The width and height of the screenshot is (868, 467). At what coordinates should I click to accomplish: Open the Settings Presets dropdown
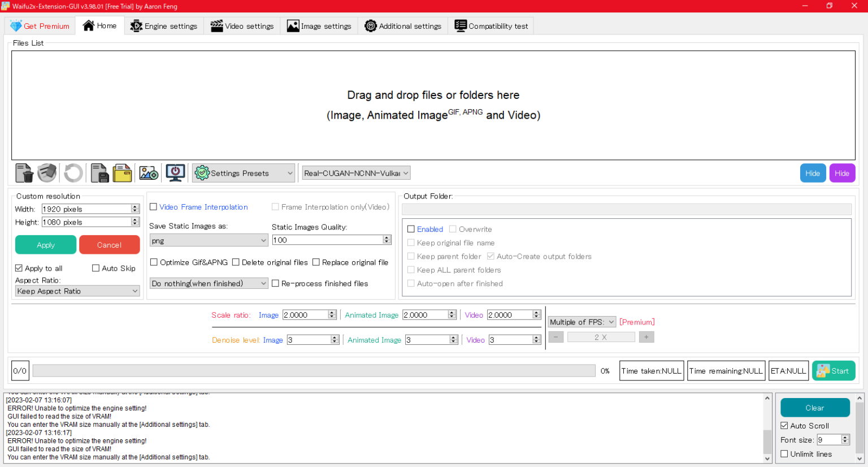click(x=244, y=173)
